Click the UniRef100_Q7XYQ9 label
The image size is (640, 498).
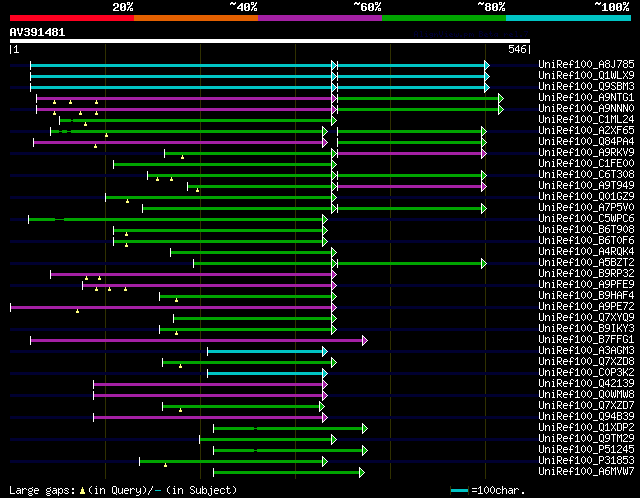(586, 318)
